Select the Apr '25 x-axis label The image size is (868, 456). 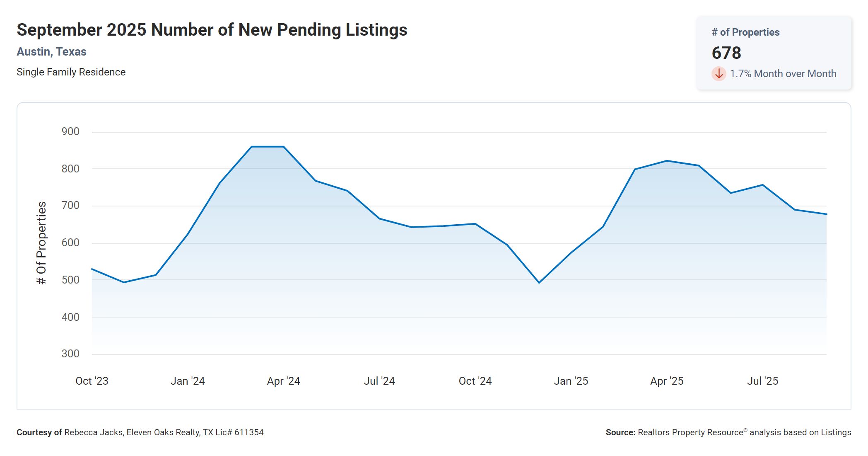667,381
